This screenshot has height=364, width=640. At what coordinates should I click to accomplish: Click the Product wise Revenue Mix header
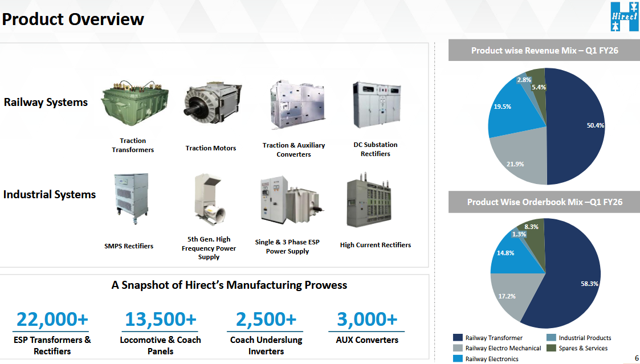(544, 51)
